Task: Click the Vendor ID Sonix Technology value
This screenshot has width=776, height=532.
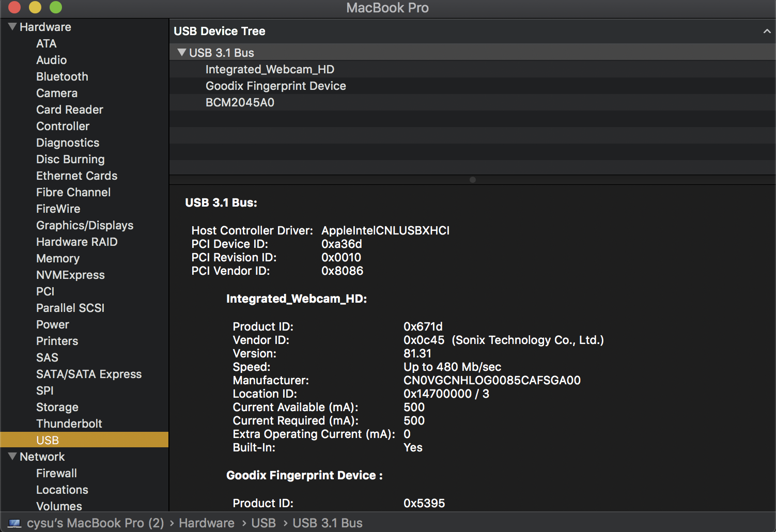Action: [x=504, y=340]
